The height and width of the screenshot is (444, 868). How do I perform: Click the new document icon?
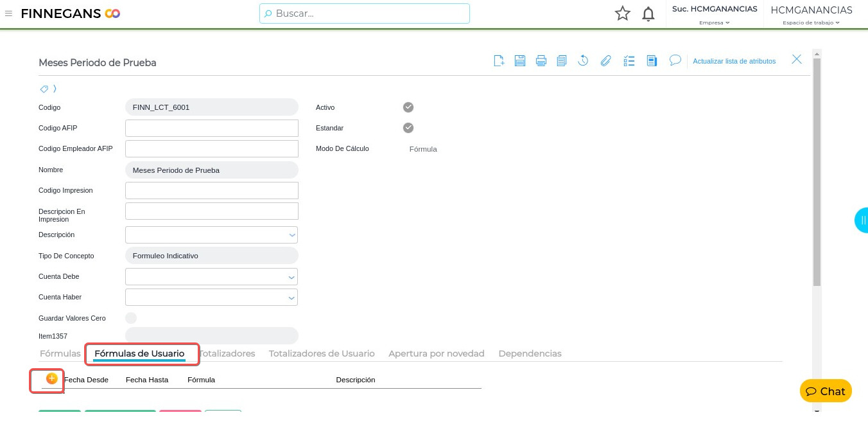(499, 61)
